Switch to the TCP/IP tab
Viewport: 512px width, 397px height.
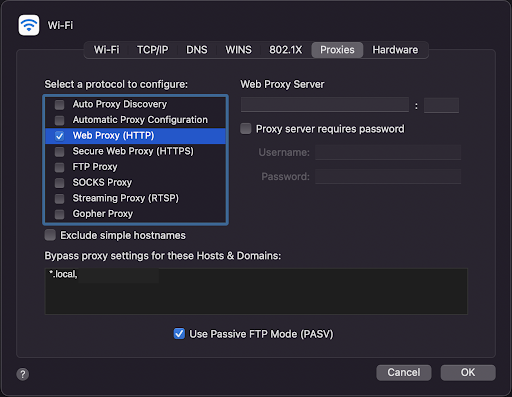tap(153, 50)
